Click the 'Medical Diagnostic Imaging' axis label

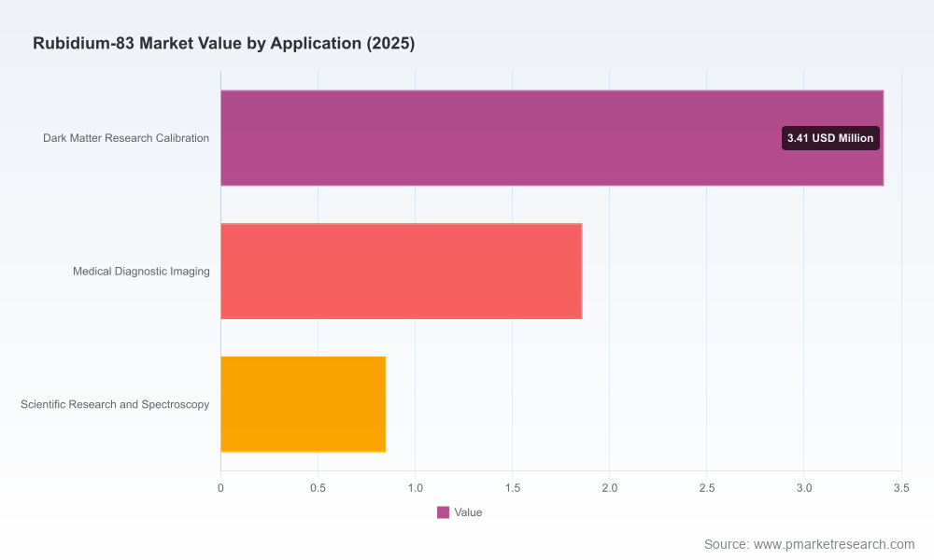point(141,272)
